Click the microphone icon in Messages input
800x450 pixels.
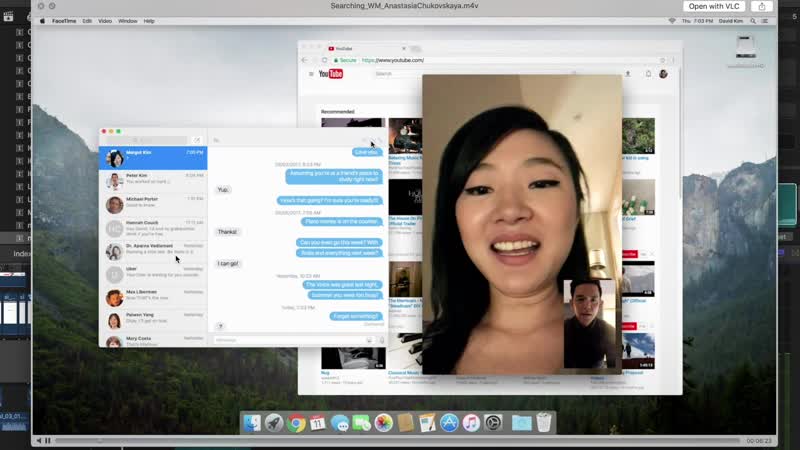[382, 340]
